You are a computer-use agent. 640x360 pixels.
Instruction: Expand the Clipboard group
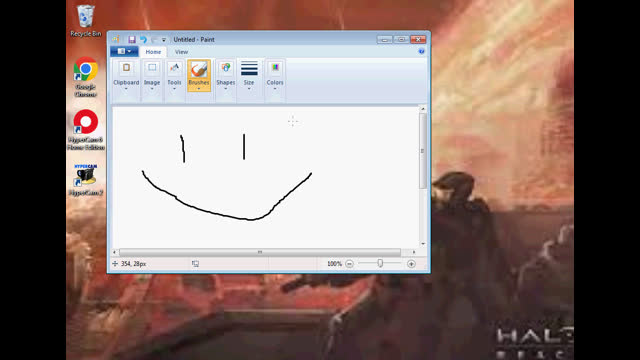tap(126, 80)
